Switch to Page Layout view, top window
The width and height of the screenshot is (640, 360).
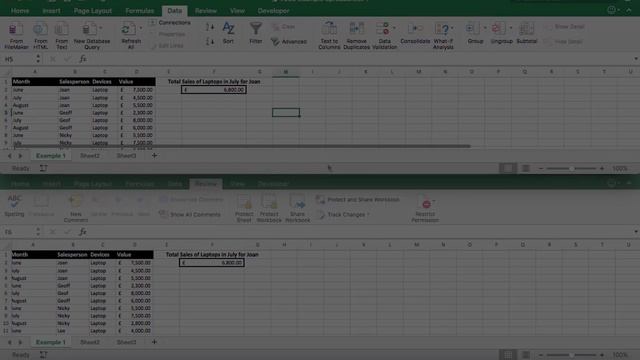[x=526, y=168]
